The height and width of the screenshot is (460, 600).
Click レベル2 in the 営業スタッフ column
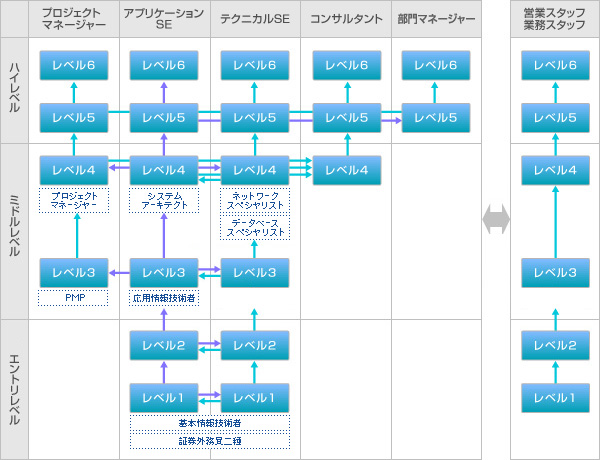tap(556, 346)
